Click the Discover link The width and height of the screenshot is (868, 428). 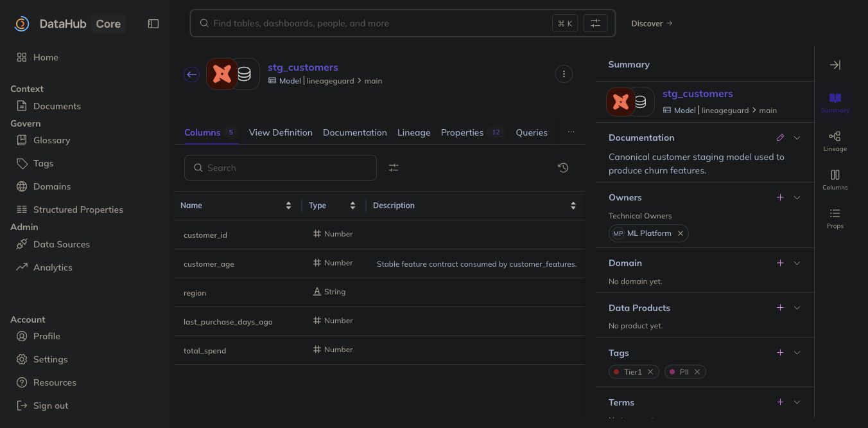tap(652, 23)
